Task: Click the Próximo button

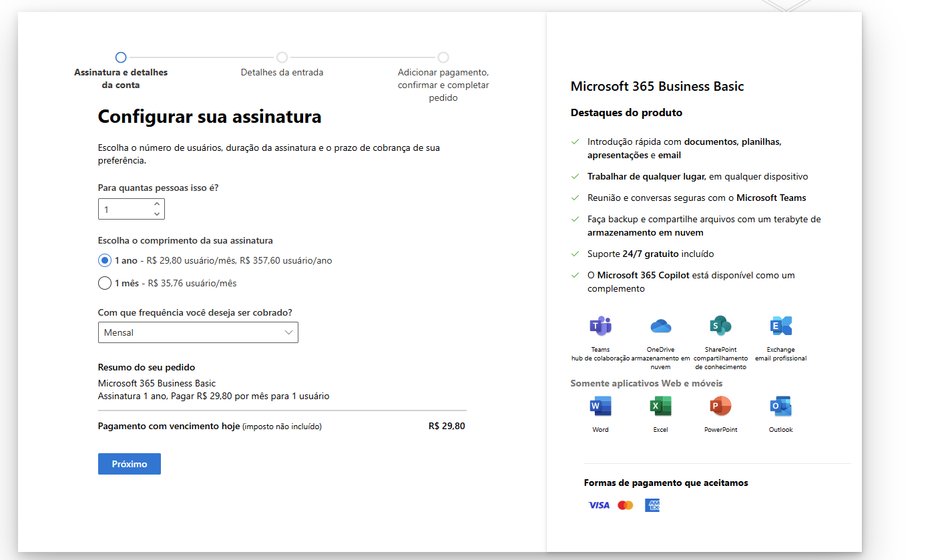Action: 130,464
